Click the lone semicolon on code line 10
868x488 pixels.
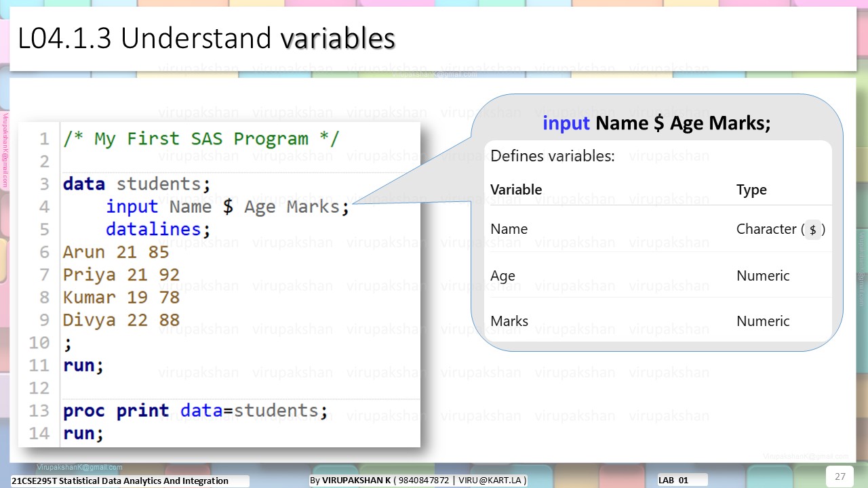(67, 344)
